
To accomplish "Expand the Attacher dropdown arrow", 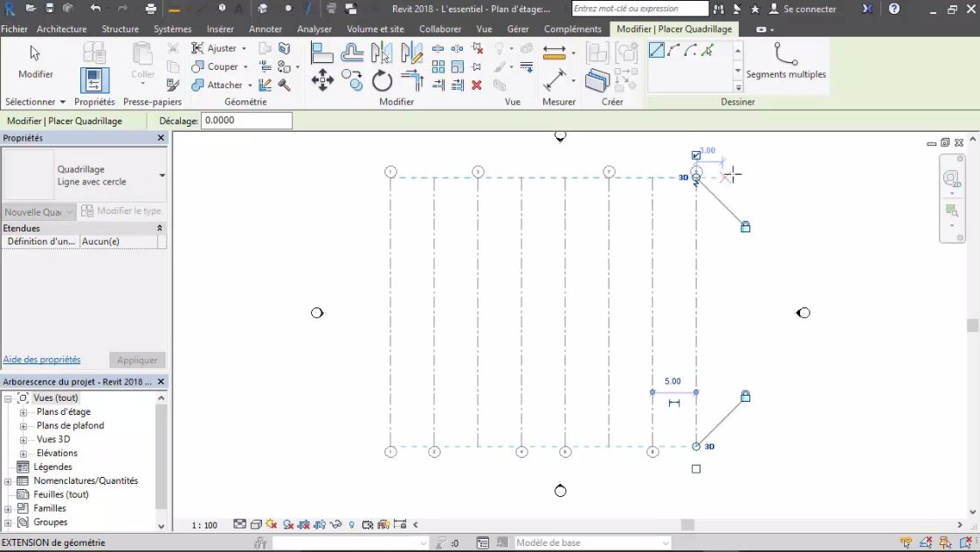I will click(x=250, y=85).
